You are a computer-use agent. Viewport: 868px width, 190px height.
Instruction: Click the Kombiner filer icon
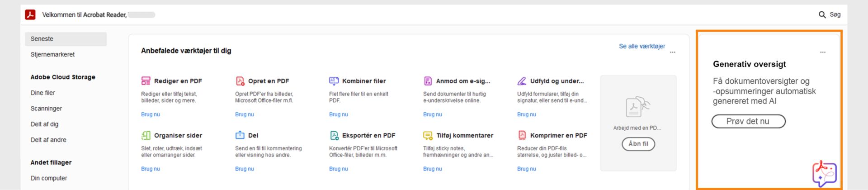click(334, 81)
